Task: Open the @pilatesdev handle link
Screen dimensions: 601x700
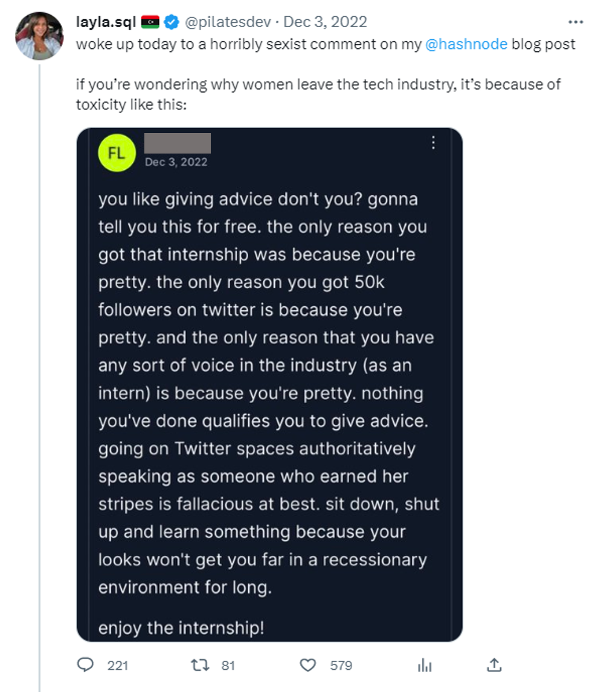Action: tap(228, 22)
